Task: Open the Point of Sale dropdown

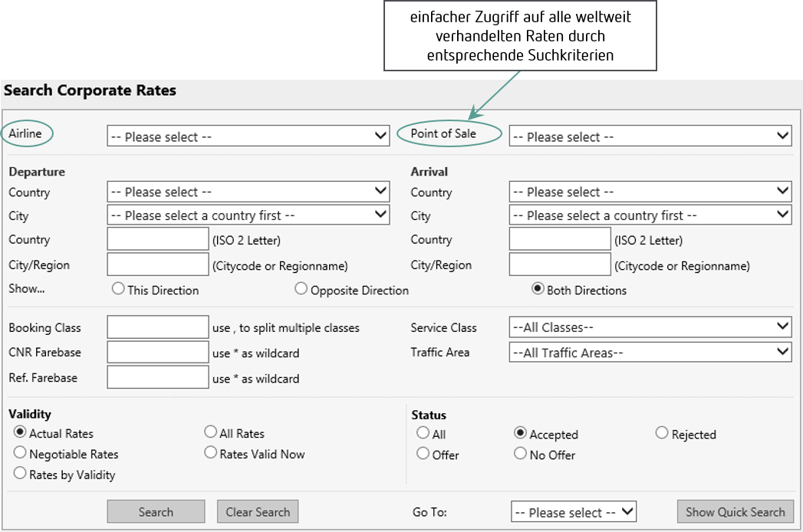Action: pos(650,136)
